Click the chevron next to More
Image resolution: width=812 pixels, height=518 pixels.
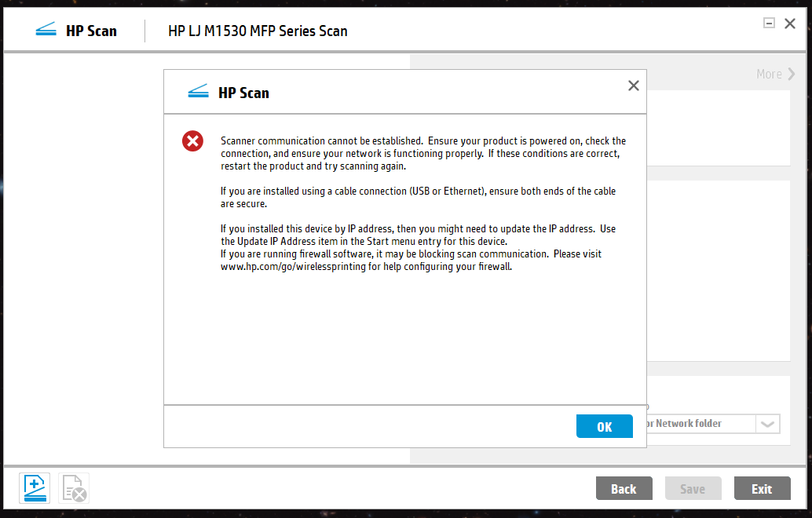click(790, 74)
